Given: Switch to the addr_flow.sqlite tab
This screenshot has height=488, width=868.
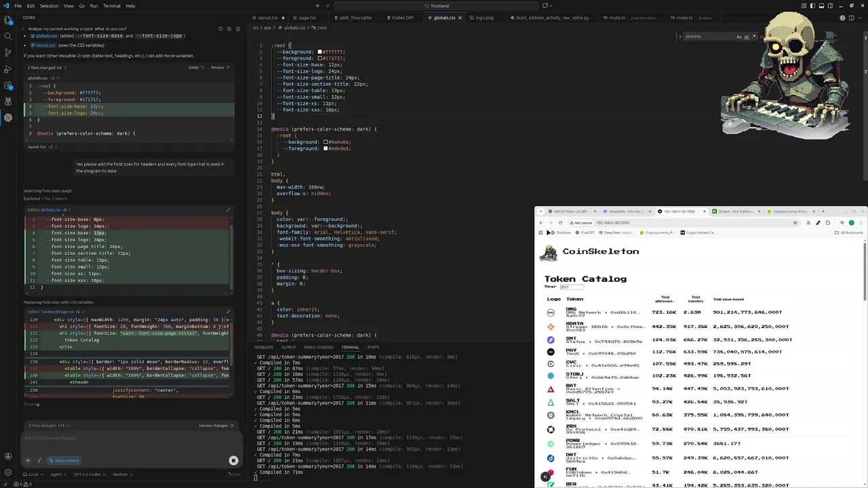Looking at the screenshot, I should [355, 18].
